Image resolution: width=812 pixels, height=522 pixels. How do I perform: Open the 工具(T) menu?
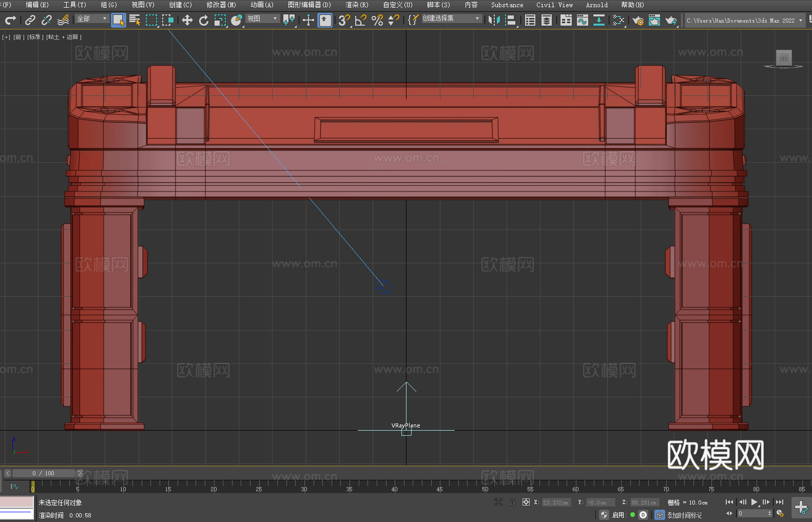(74, 5)
